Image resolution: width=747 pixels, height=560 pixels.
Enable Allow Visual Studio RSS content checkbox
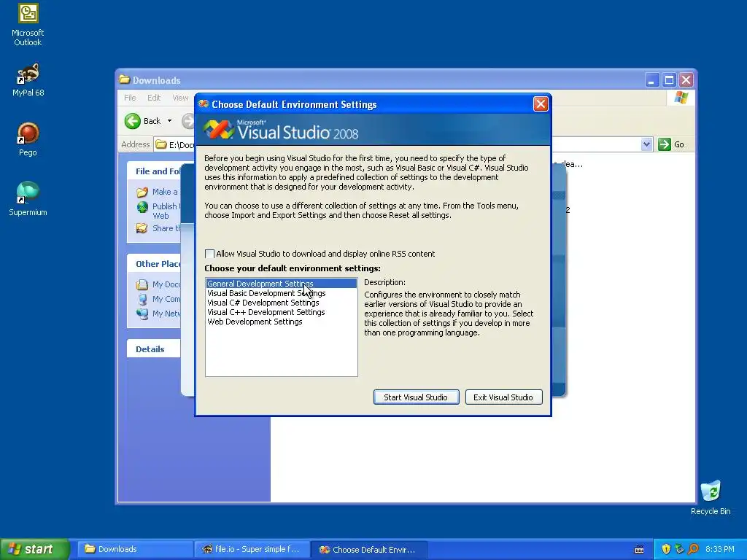(209, 254)
